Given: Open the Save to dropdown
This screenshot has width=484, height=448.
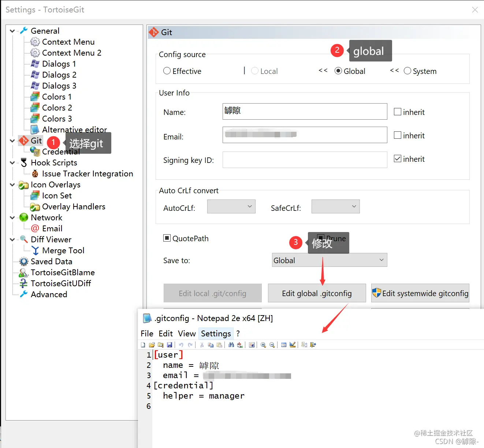Looking at the screenshot, I should (x=330, y=260).
